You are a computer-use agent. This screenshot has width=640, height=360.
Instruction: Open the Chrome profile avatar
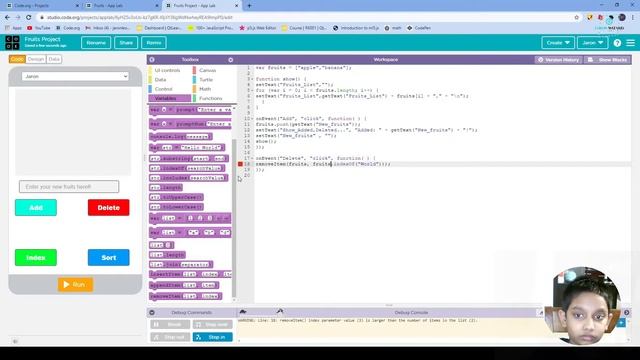point(622,18)
